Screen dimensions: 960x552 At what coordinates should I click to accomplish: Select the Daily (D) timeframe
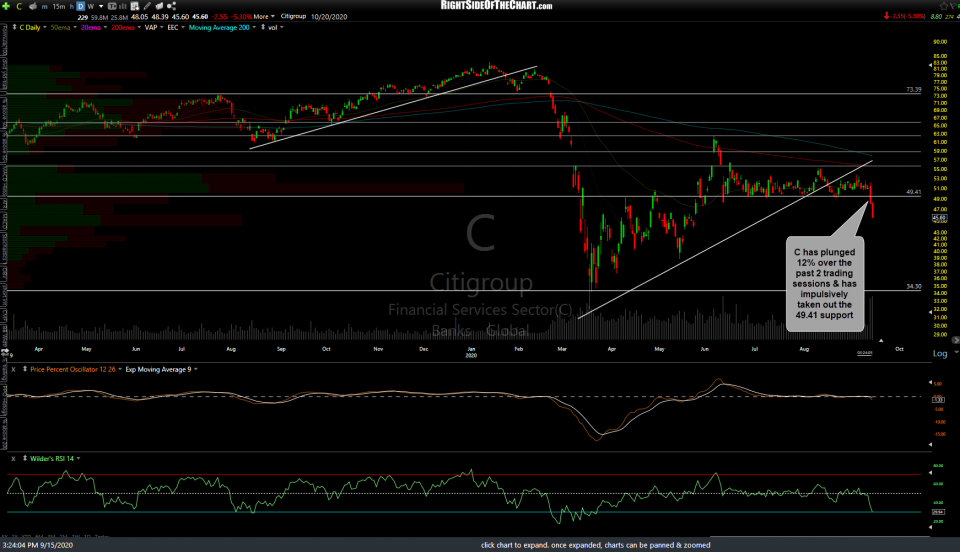click(81, 6)
